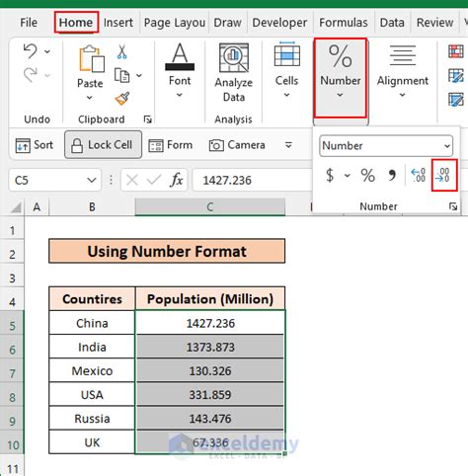Switch to the Page Layout tab
This screenshot has width=468, height=476.
(x=175, y=23)
